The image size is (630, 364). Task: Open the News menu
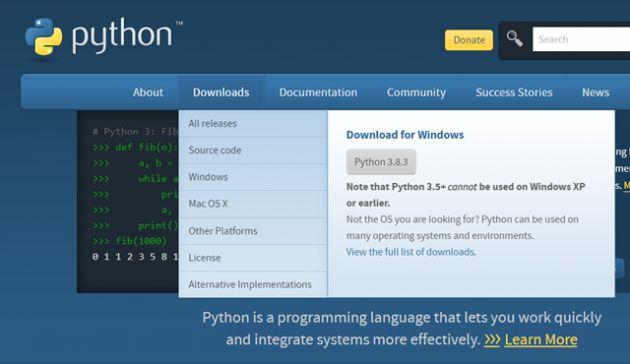pyautogui.click(x=595, y=92)
